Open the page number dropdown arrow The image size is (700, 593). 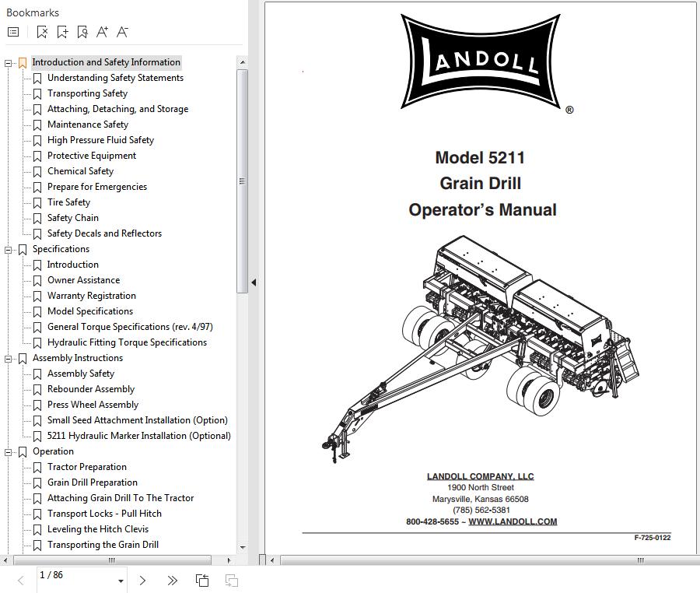point(121,581)
